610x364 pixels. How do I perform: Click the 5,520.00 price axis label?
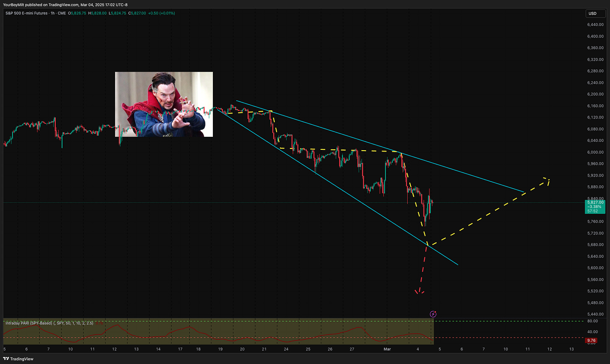coord(595,291)
